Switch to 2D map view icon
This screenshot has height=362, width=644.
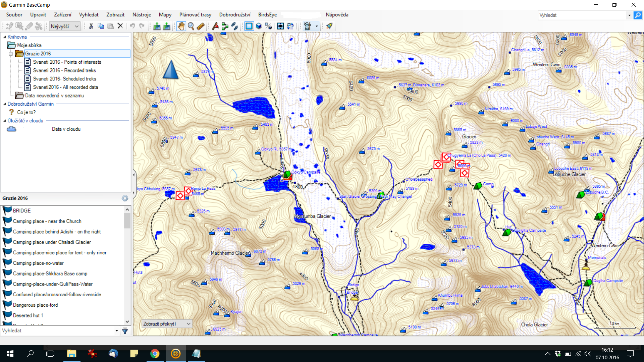(x=249, y=26)
